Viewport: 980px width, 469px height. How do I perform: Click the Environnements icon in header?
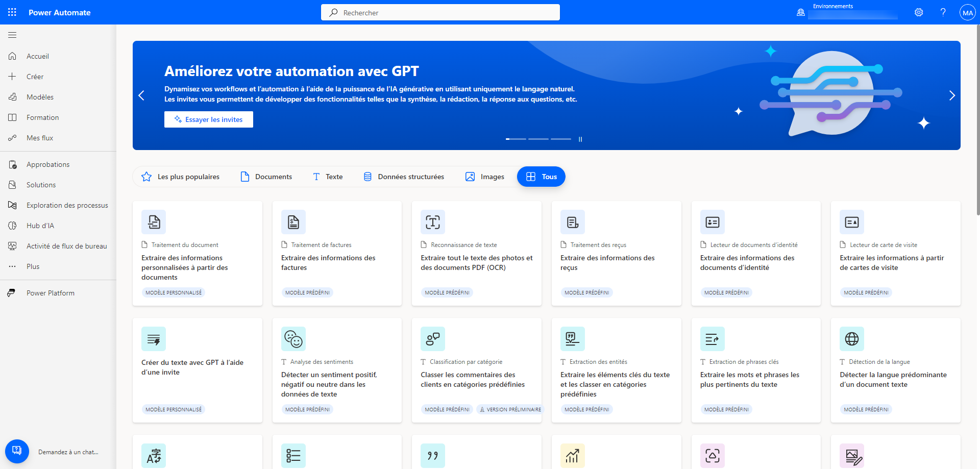point(801,12)
